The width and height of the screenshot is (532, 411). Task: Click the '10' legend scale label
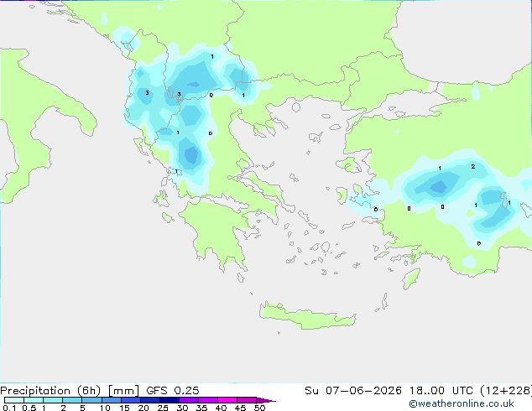click(x=105, y=408)
